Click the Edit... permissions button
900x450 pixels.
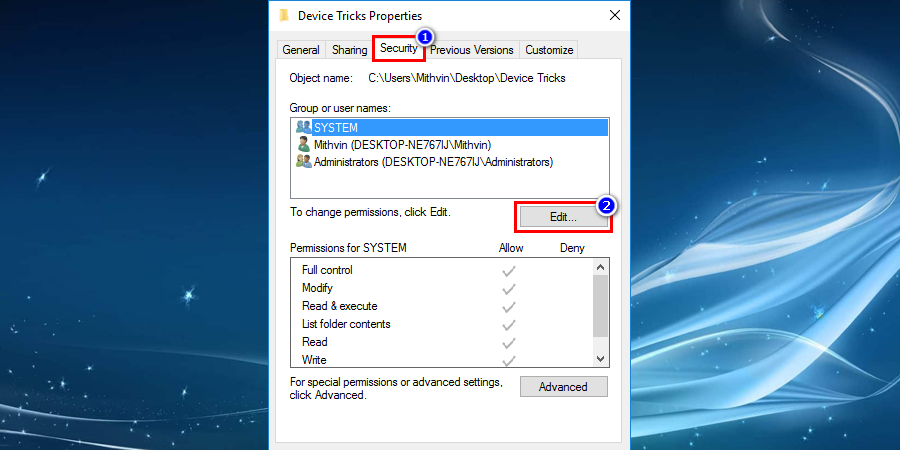[x=562, y=218]
